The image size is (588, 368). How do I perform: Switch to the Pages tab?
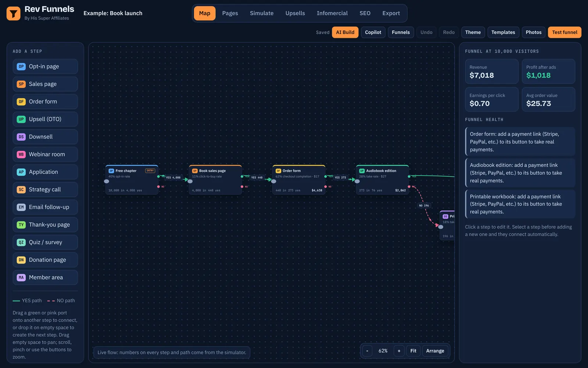(x=230, y=13)
